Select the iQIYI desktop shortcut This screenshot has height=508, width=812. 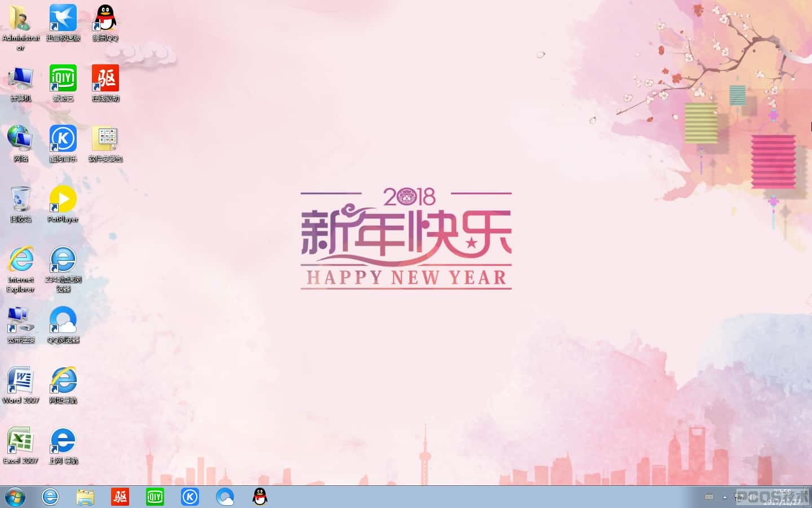63,83
